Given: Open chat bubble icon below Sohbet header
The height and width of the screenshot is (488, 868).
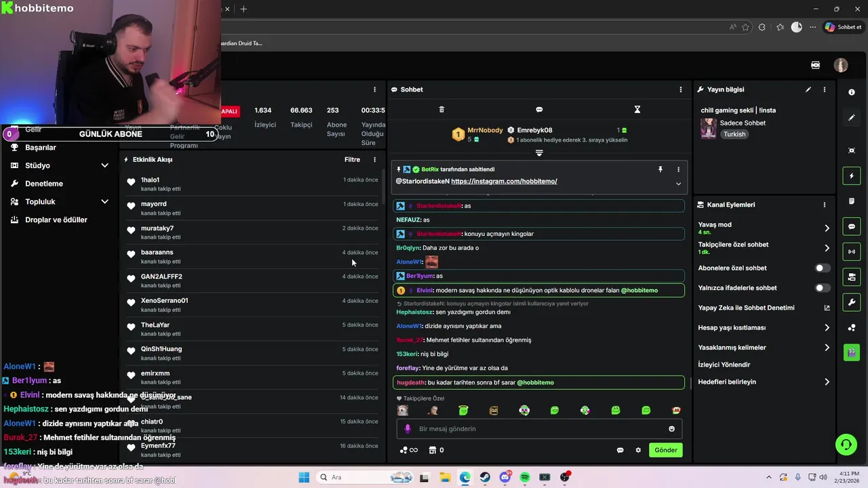Looking at the screenshot, I should [539, 109].
